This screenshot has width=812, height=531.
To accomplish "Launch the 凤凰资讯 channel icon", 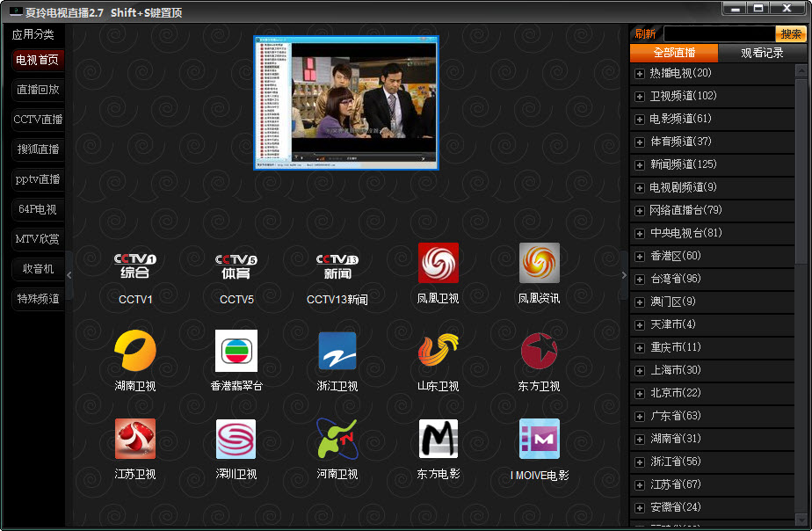I will tap(539, 263).
